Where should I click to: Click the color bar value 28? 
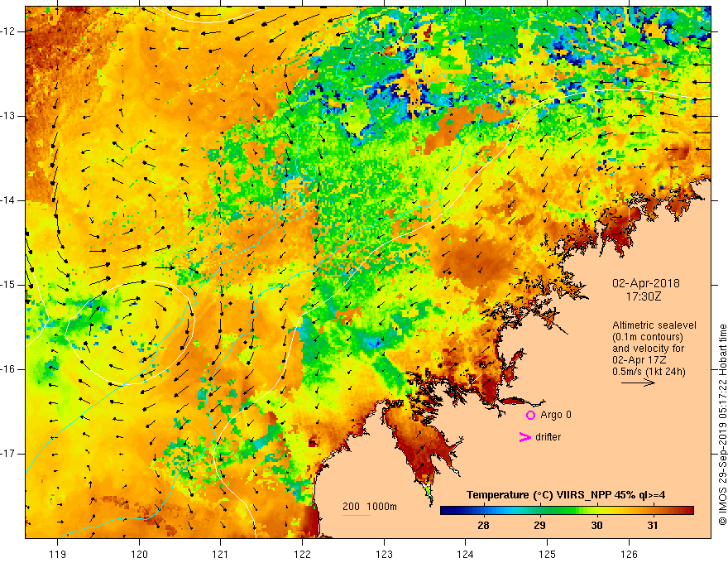(483, 526)
